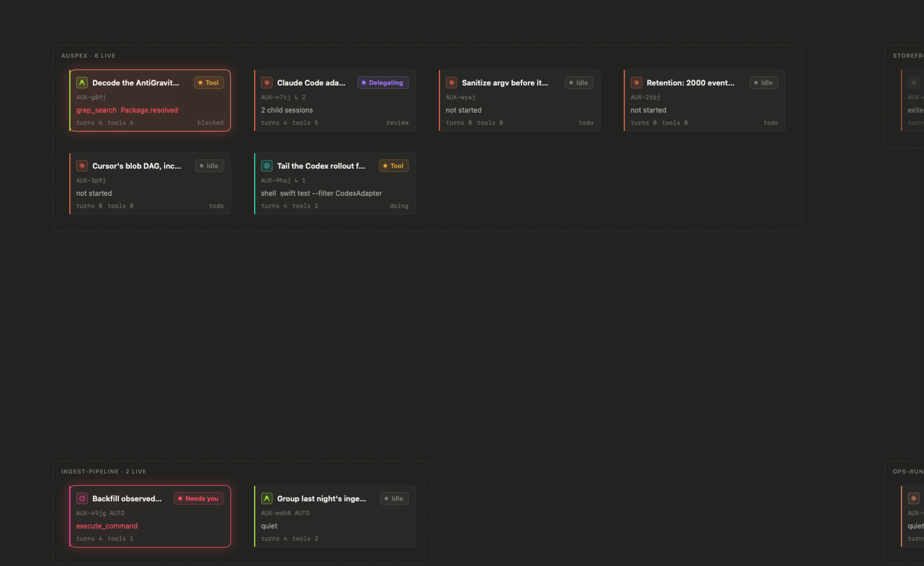Click not started on Retention card
Image resolution: width=924 pixels, height=566 pixels.
tap(648, 110)
